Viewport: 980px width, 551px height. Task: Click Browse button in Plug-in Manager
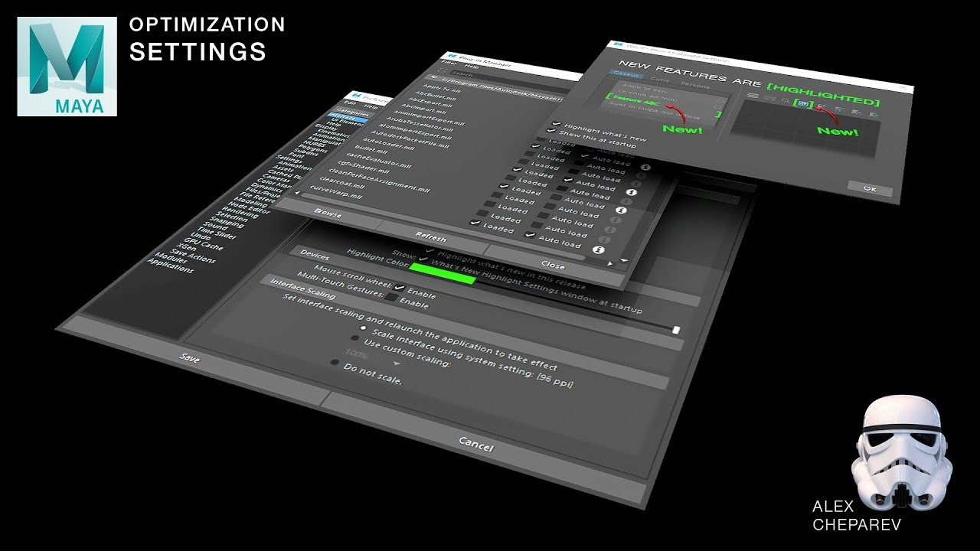(x=328, y=214)
